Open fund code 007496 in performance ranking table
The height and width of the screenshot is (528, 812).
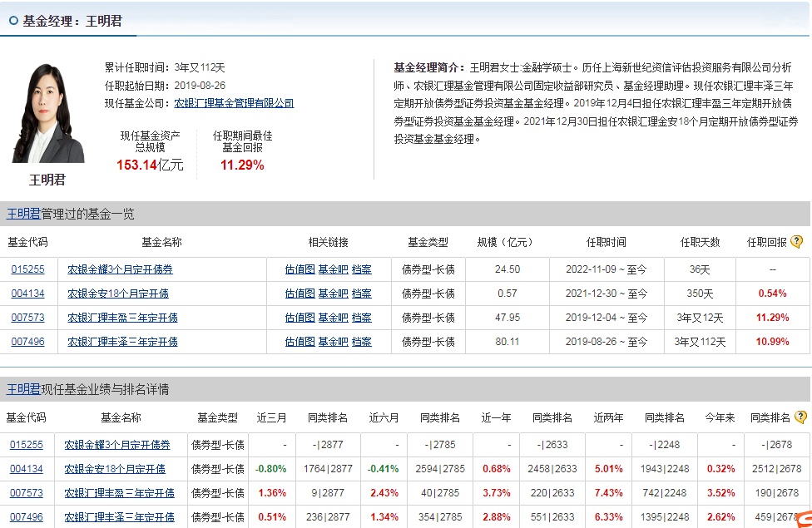coord(27,516)
